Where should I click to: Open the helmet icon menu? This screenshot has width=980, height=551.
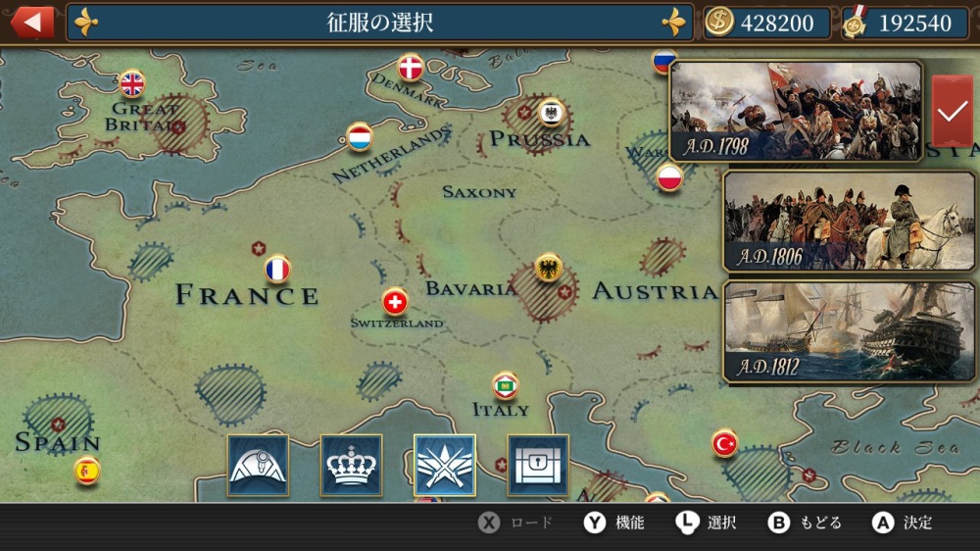pos(258,466)
